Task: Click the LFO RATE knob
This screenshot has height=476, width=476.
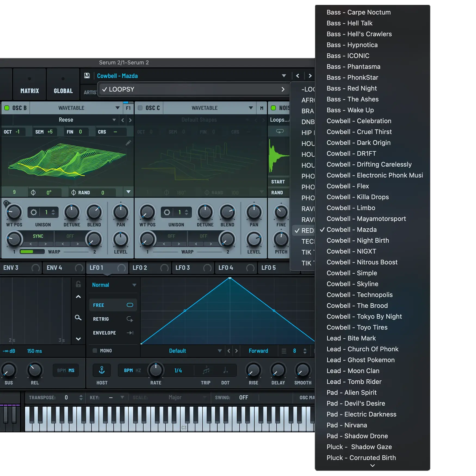Action: point(156,370)
